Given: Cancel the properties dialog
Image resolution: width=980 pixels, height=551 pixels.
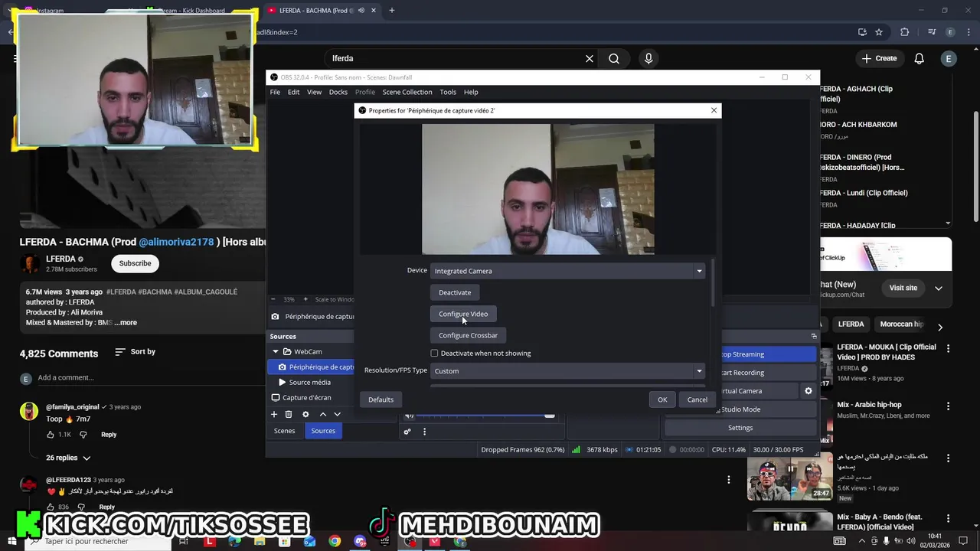Looking at the screenshot, I should click(x=697, y=399).
